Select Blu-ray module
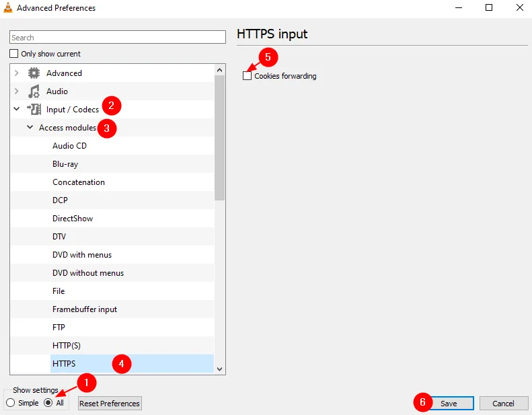 65,164
